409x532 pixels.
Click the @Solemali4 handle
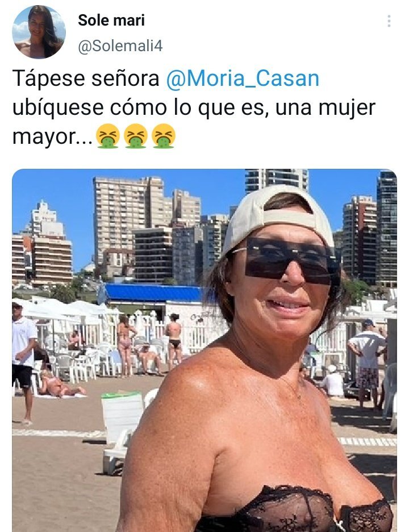(120, 46)
